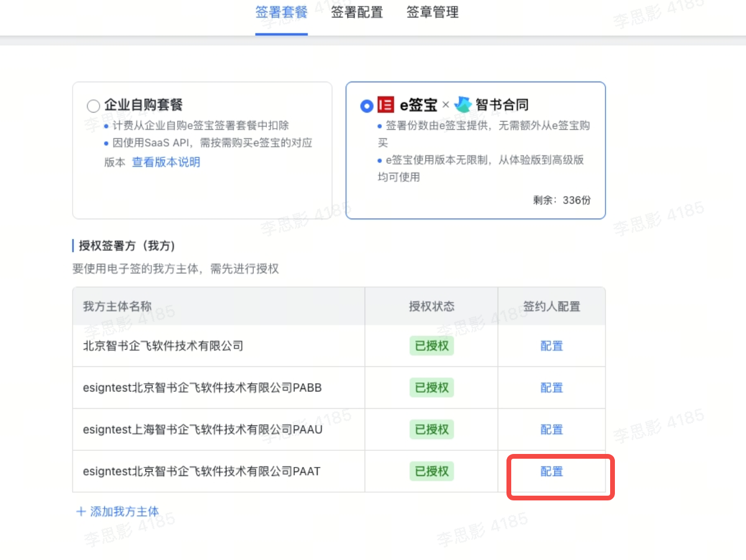Viewport: 746px width, 560px height.
Task: Click the e签宝 red logo icon
Action: click(386, 105)
